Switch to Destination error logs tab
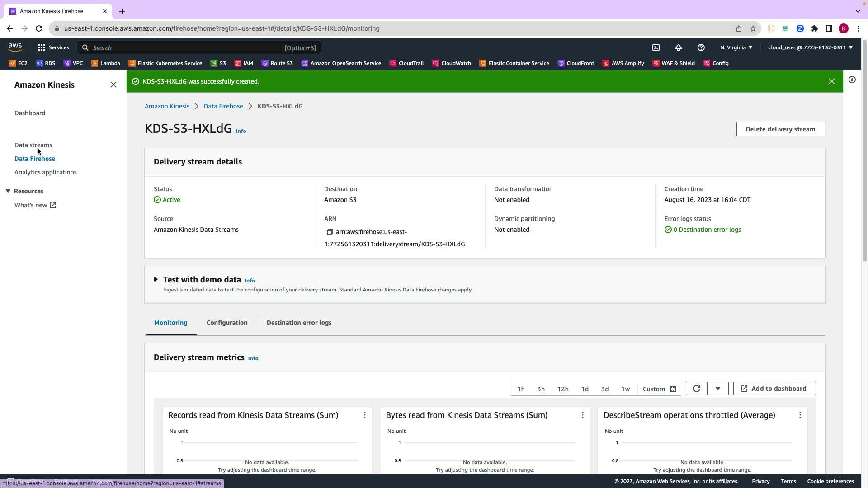The width and height of the screenshot is (868, 488). [299, 323]
